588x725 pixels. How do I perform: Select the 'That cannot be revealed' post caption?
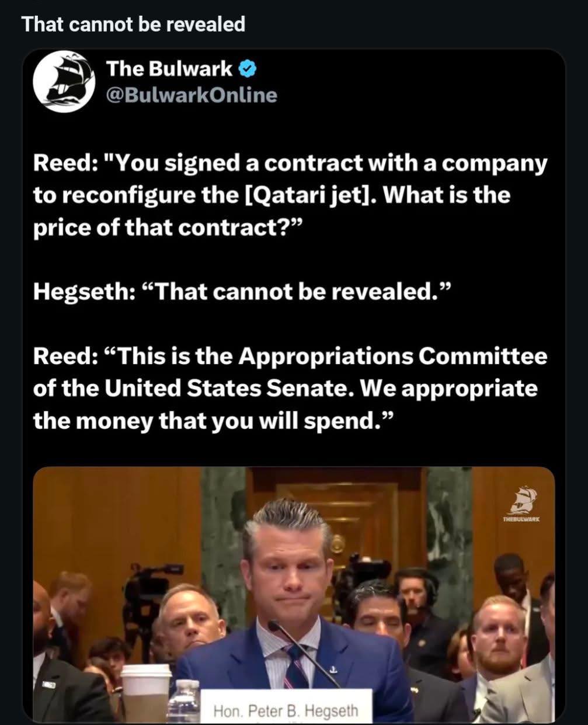click(x=133, y=24)
